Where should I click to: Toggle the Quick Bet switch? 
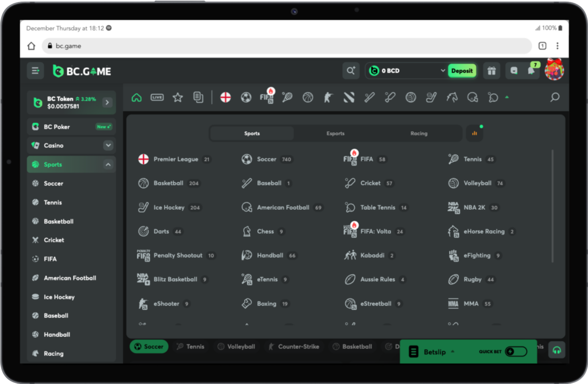point(516,352)
